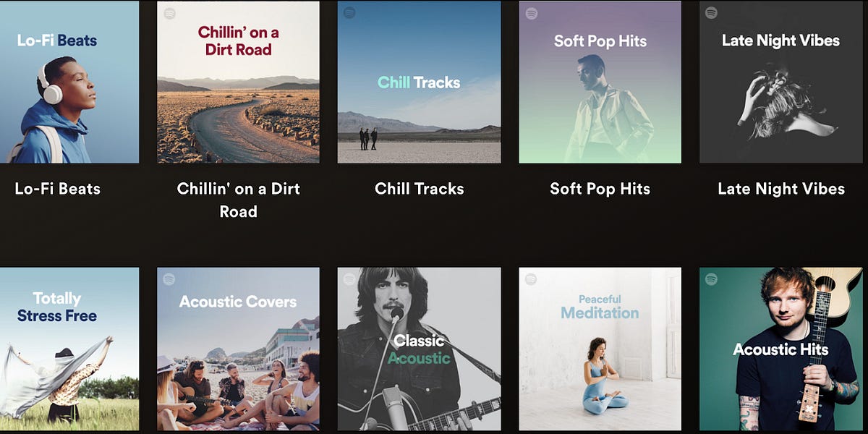The height and width of the screenshot is (434, 868).
Task: Open the Lo-Fi Beats playlist cover
Action: [69, 82]
